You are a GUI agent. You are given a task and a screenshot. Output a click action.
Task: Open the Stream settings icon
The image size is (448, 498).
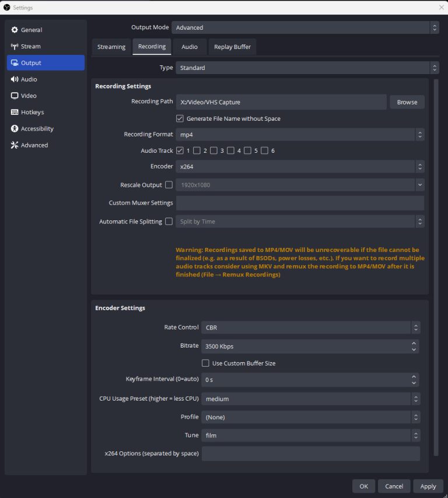point(15,46)
